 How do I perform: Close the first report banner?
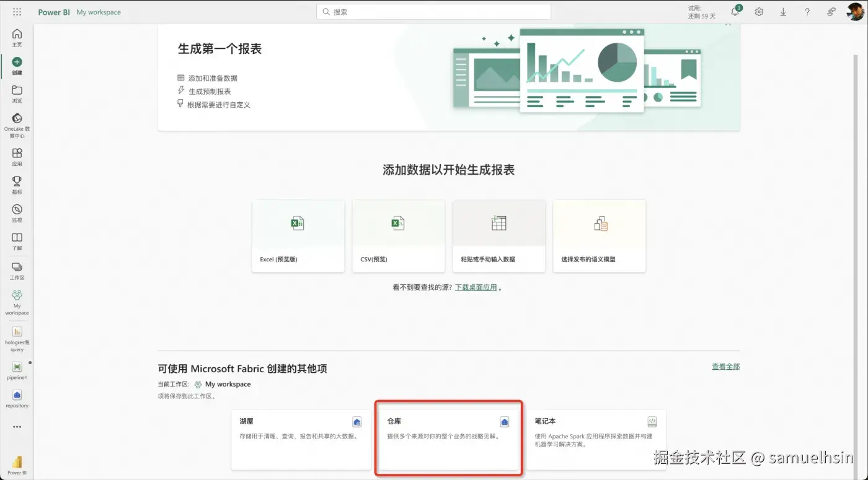(x=728, y=25)
